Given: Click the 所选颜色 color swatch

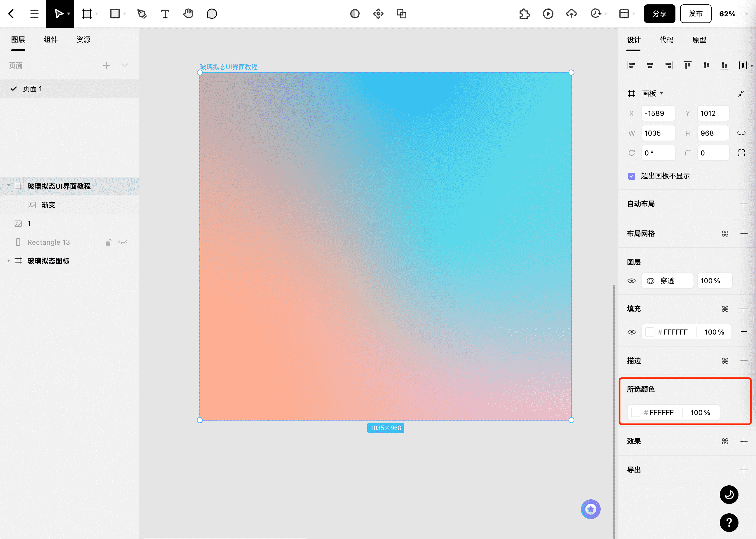Looking at the screenshot, I should coord(635,412).
